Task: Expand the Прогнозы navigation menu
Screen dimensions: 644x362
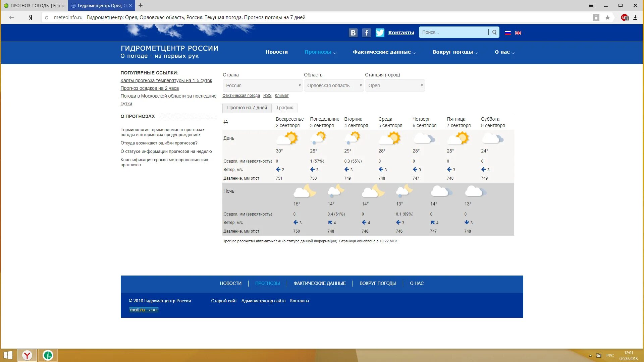Action: pyautogui.click(x=320, y=52)
